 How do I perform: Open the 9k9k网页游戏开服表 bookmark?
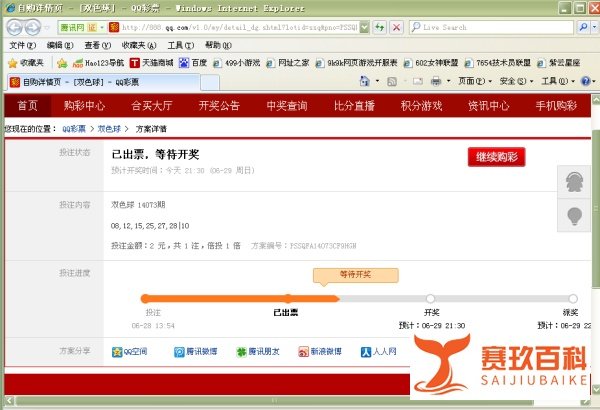pos(357,63)
